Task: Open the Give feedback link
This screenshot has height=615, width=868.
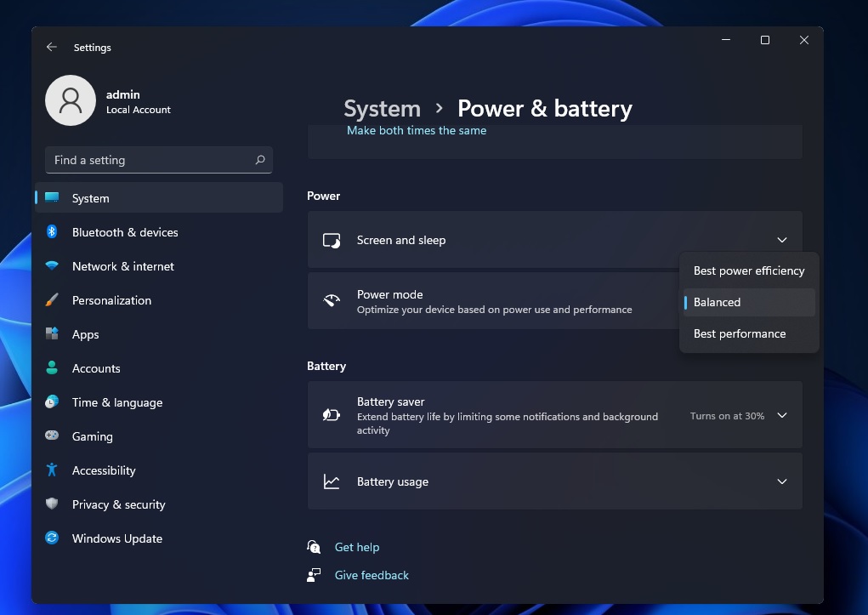Action: (x=372, y=575)
